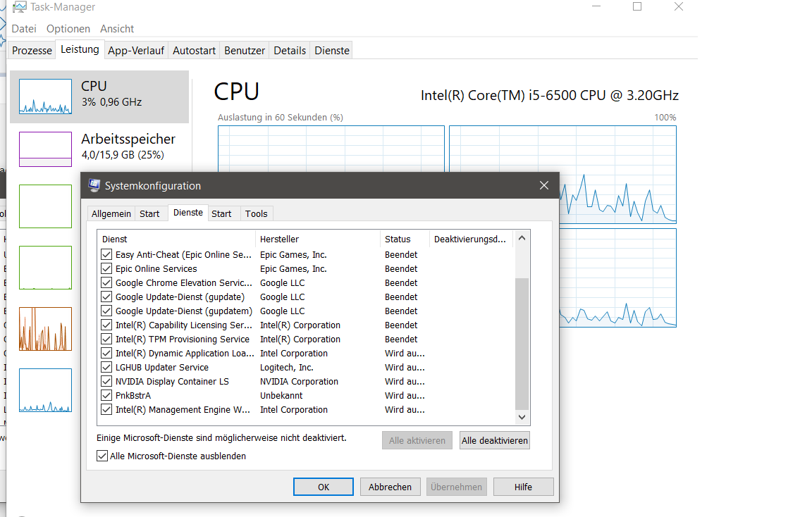Open the Start tab next to Allgemein
This screenshot has width=812, height=517.
click(x=149, y=213)
